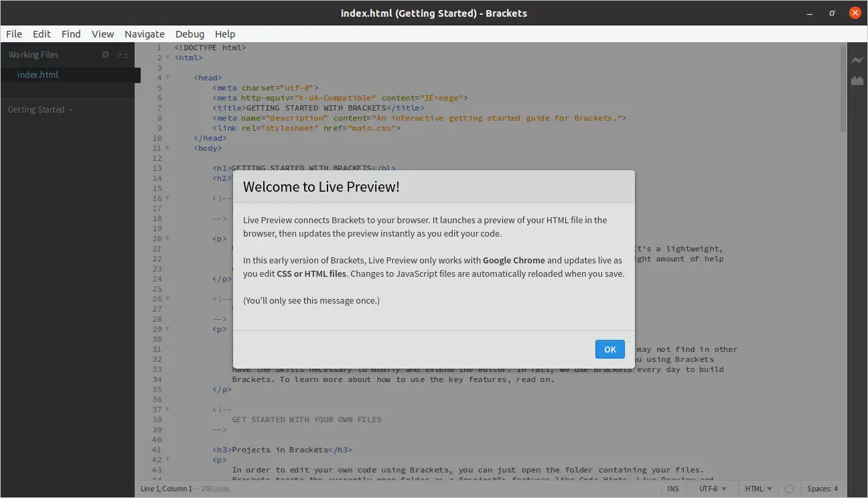Viewport: 868px width, 498px height.
Task: Open the View menu
Action: [x=102, y=34]
